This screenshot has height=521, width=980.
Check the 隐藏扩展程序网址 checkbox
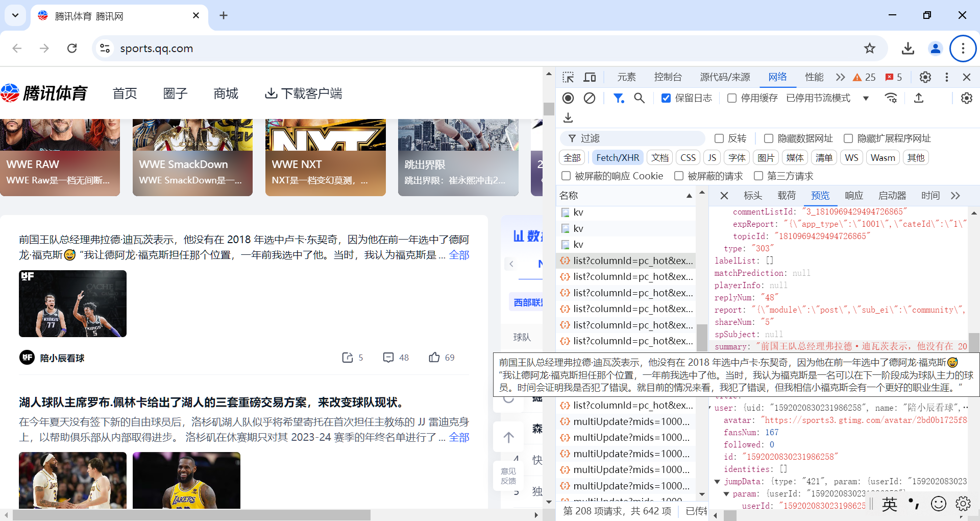point(848,138)
